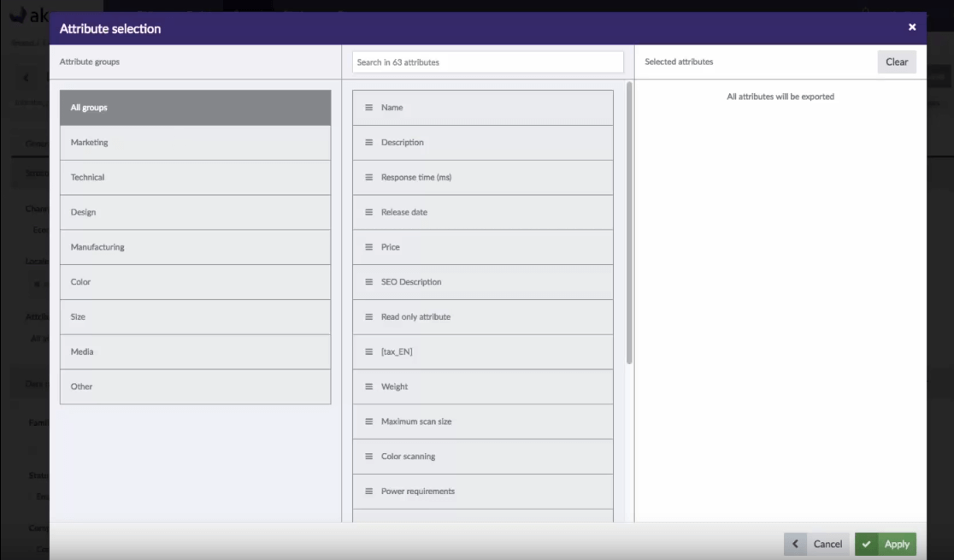Close the Attribute selection dialog with X

(x=912, y=27)
